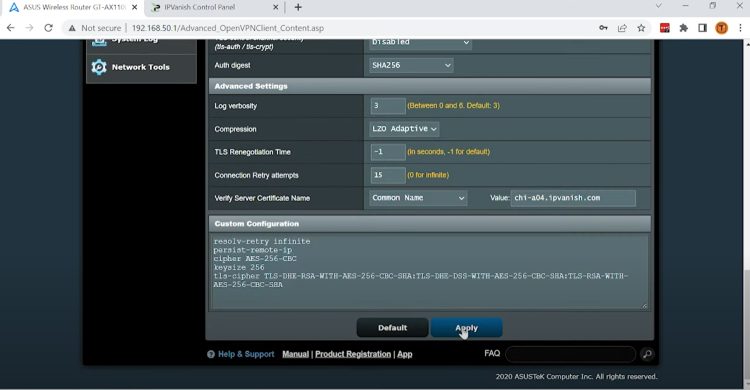Screen dimensions: 750x390
Task: Open the Auth digest SHA256 dropdown
Action: click(411, 65)
